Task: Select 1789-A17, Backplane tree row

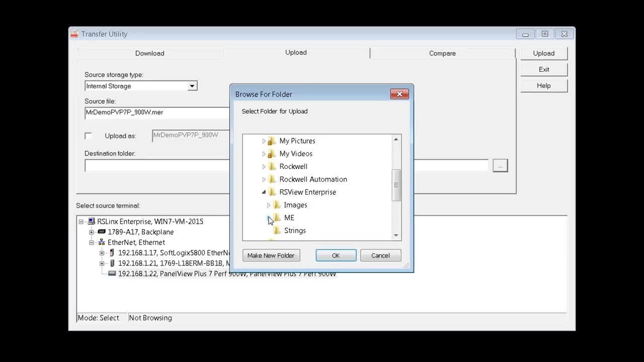Action: coord(140,232)
